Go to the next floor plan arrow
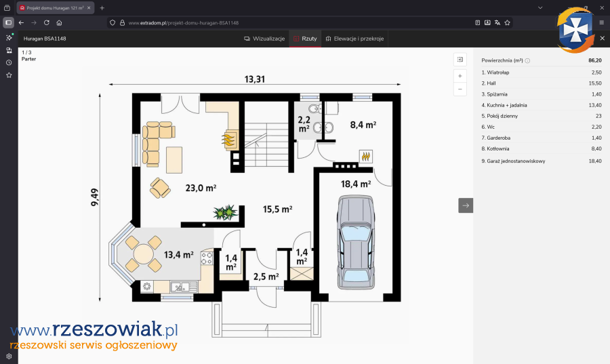The height and width of the screenshot is (364, 610). click(x=466, y=205)
